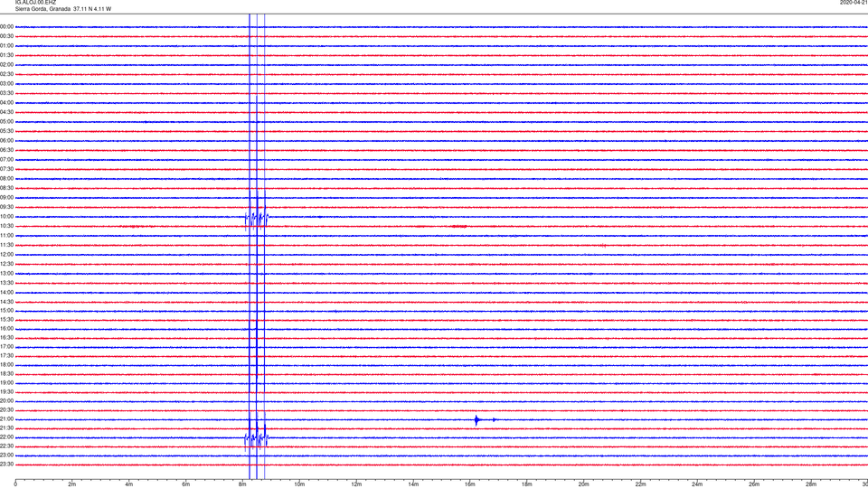
Task: Select the 23:30 trace time label
Action: click(6, 465)
